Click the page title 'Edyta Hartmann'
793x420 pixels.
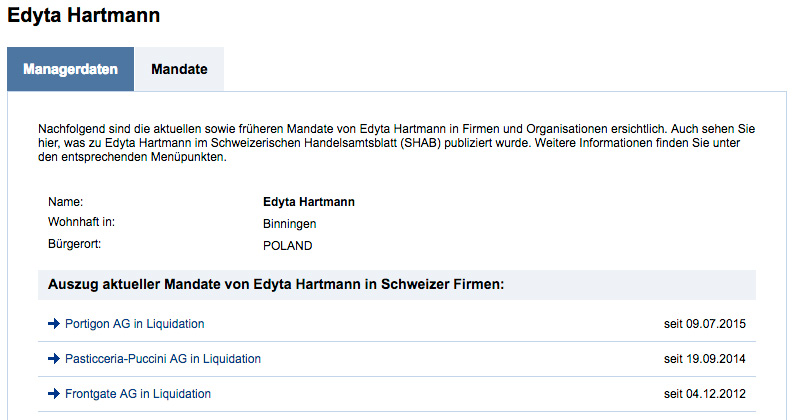(84, 17)
